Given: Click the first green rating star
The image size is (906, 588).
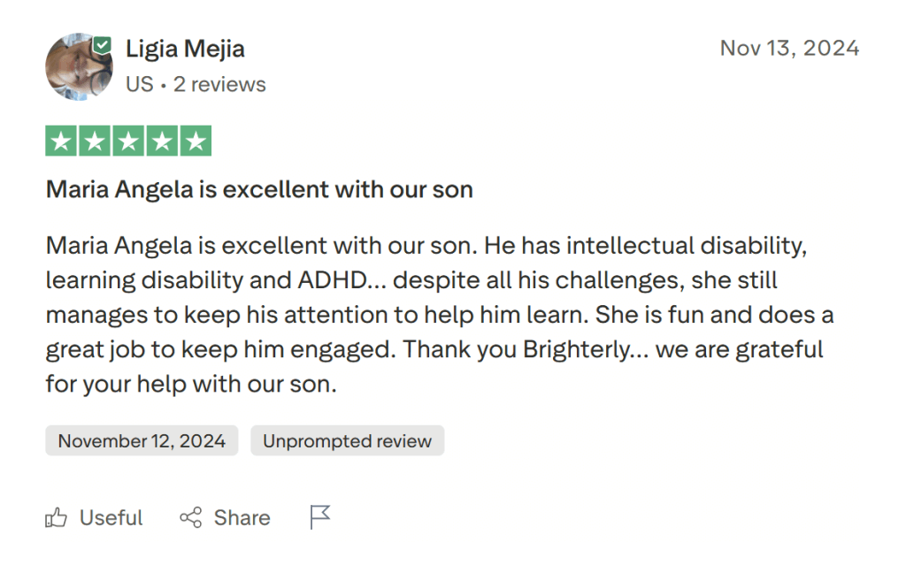Looking at the screenshot, I should [61, 141].
